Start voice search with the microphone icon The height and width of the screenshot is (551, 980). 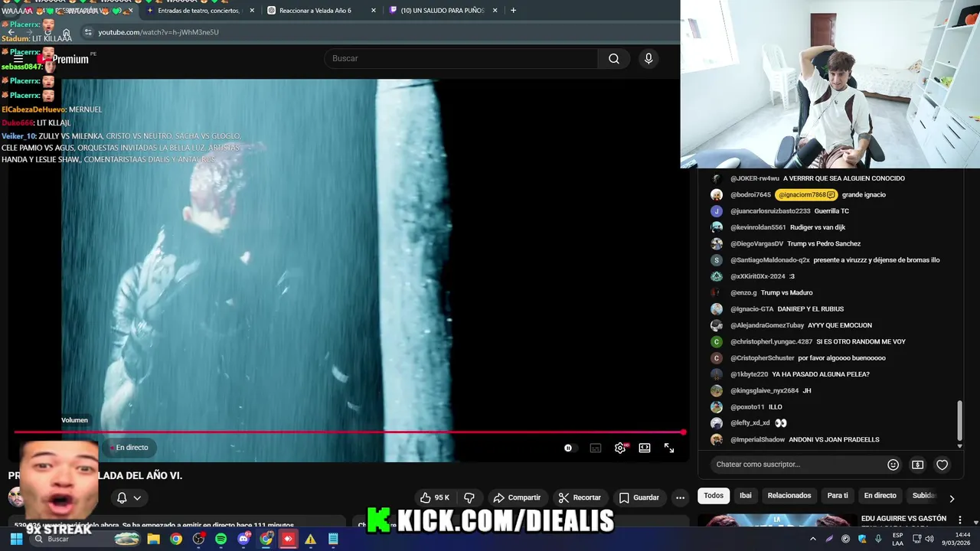(648, 59)
